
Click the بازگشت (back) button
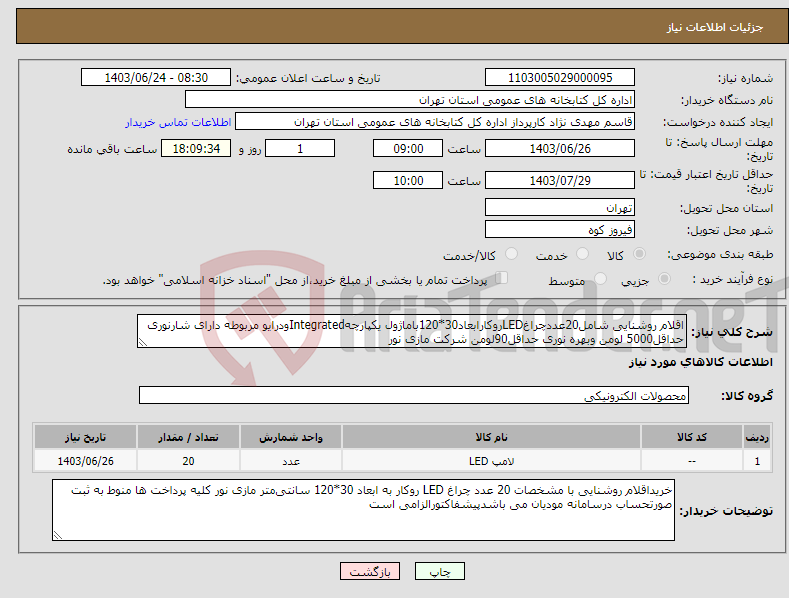pyautogui.click(x=370, y=571)
